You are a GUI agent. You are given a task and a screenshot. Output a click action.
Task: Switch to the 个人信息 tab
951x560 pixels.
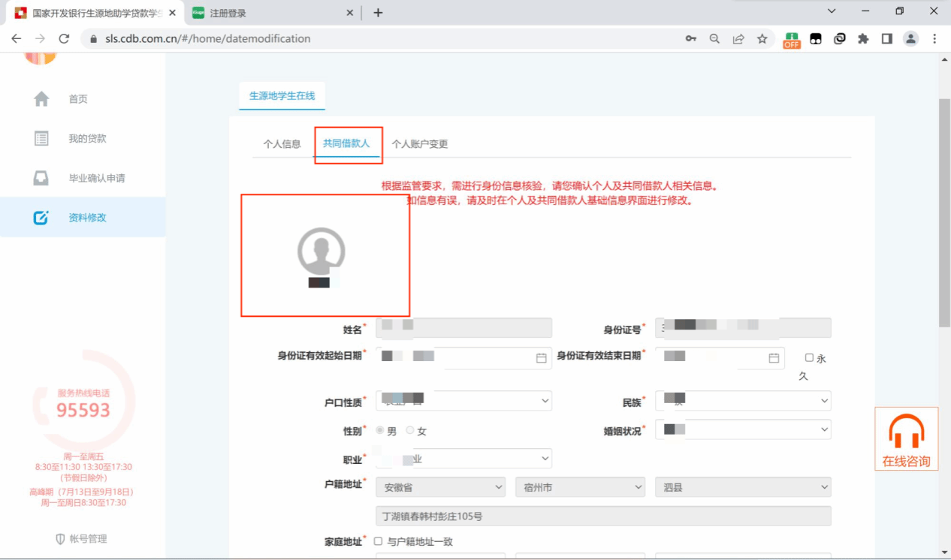point(282,144)
